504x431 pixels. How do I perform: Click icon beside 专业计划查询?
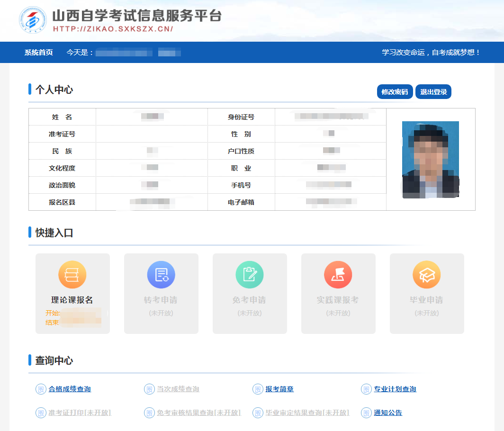366,389
